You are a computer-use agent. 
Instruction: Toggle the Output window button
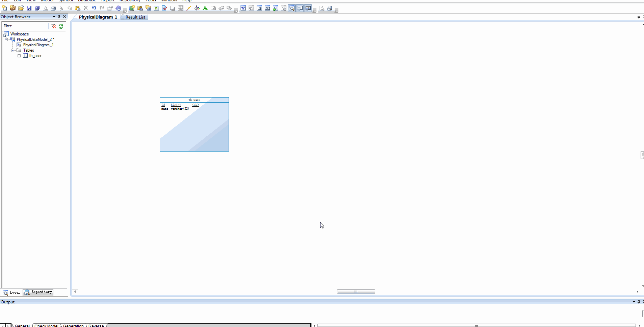click(300, 8)
